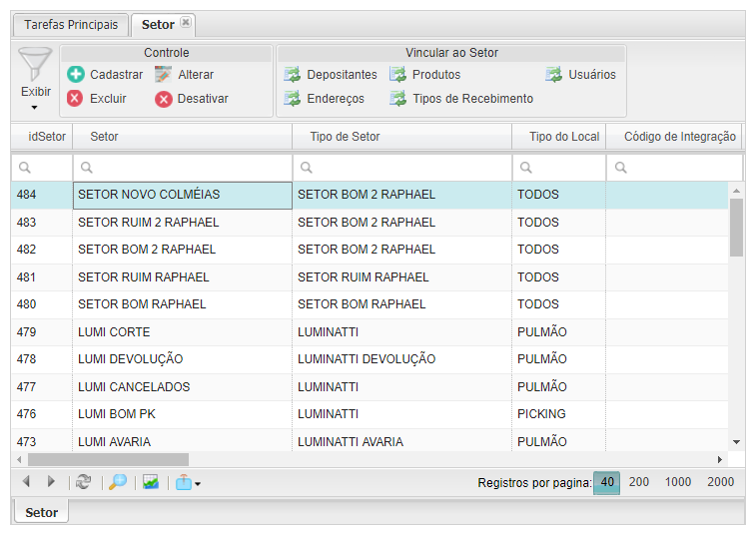This screenshot has height=535, width=756.
Task: Click the Alterar edit icon
Action: pos(163,74)
